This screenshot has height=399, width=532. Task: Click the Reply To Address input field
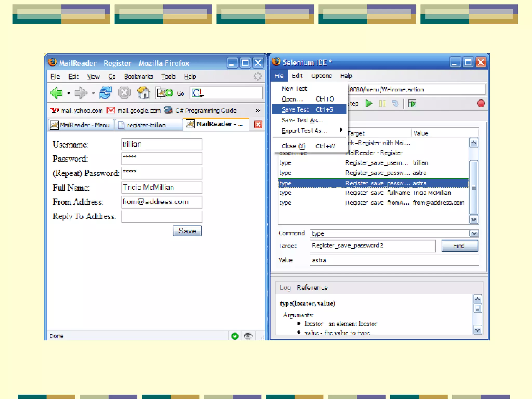[162, 216]
